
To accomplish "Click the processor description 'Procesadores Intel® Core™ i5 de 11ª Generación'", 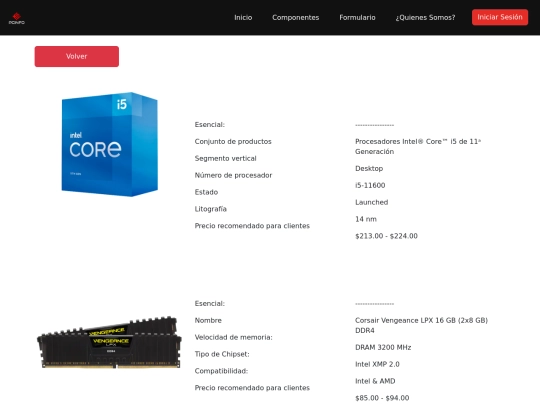I will (x=418, y=146).
